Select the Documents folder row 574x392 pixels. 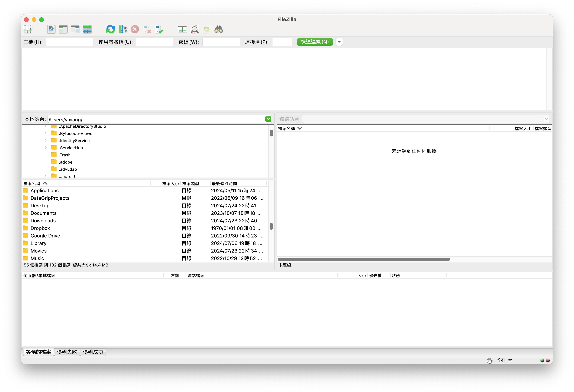(145, 213)
